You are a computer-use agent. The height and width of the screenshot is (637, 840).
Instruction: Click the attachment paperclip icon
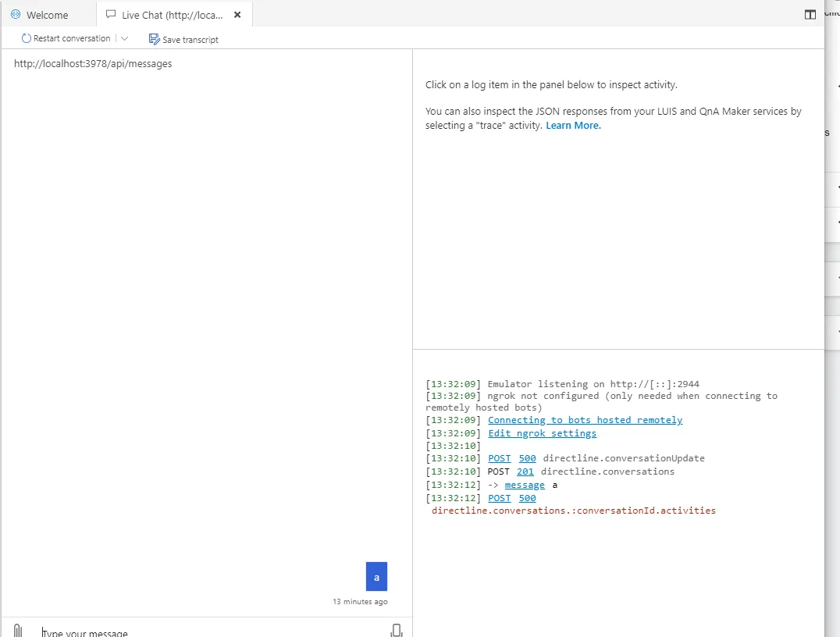18,631
